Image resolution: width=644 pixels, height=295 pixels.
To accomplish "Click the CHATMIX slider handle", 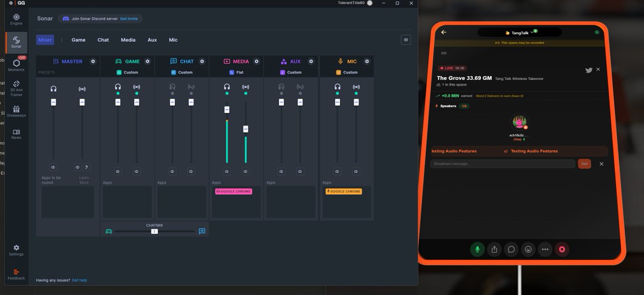I will point(155,231).
